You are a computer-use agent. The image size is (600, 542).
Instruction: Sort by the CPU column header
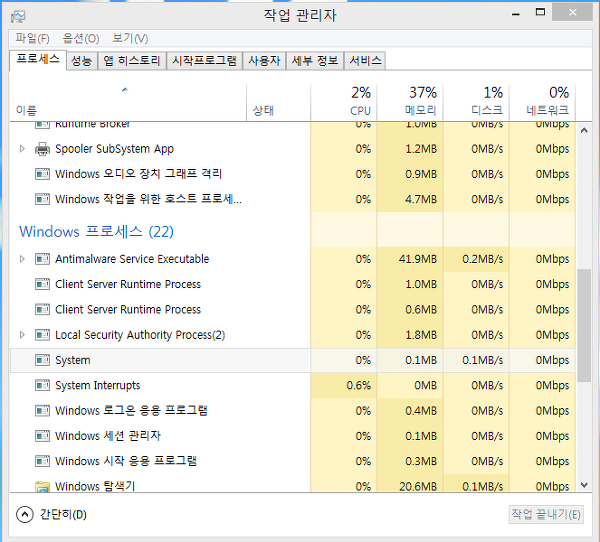(x=344, y=102)
